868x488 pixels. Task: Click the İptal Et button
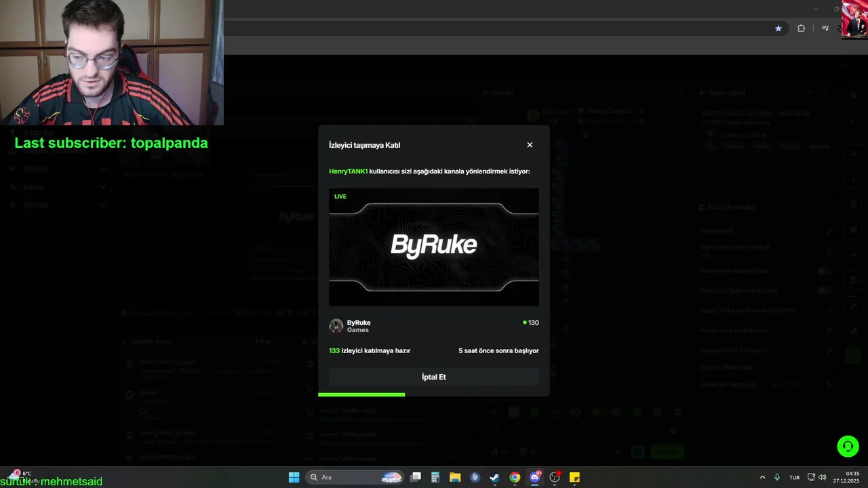pos(434,377)
